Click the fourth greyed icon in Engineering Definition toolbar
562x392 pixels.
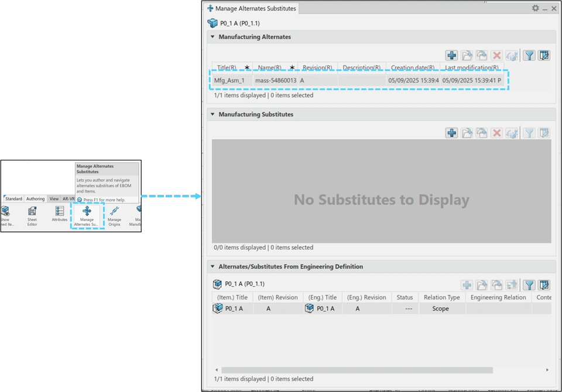pyautogui.click(x=512, y=285)
